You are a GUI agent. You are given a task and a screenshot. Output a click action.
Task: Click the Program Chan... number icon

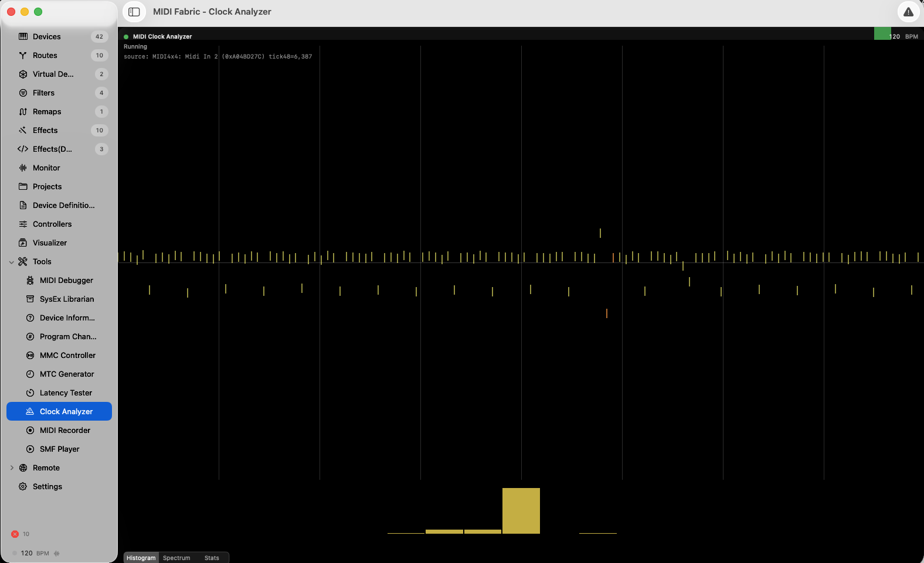pos(30,336)
